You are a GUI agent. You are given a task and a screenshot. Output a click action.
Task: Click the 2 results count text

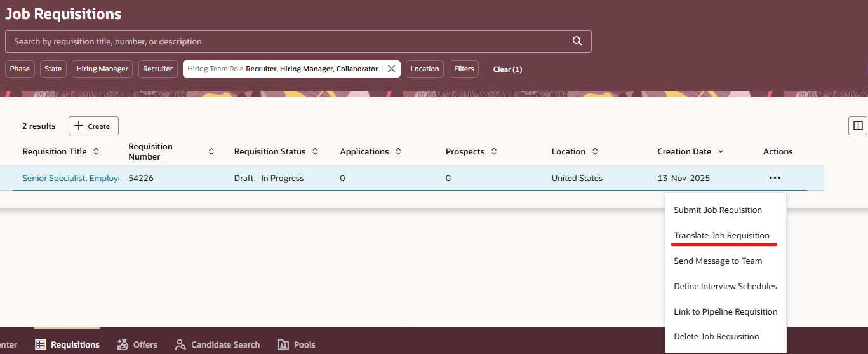click(39, 126)
